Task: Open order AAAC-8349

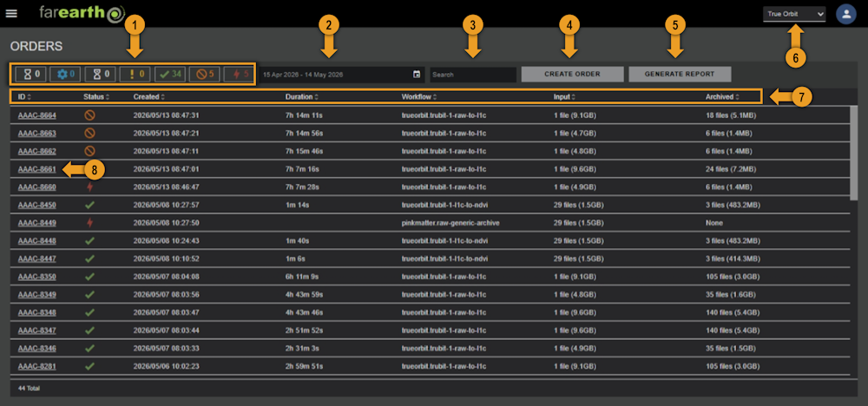Action: [37, 294]
